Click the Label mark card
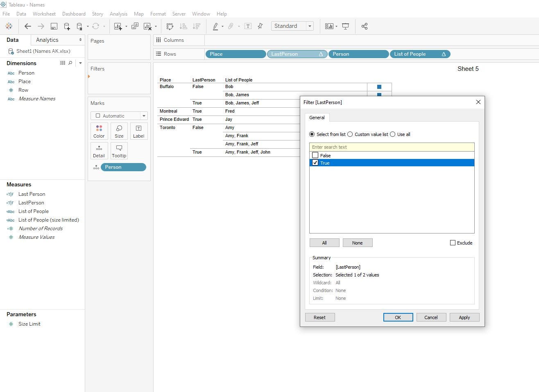Viewport: 539px width, 392px height. coord(138,131)
